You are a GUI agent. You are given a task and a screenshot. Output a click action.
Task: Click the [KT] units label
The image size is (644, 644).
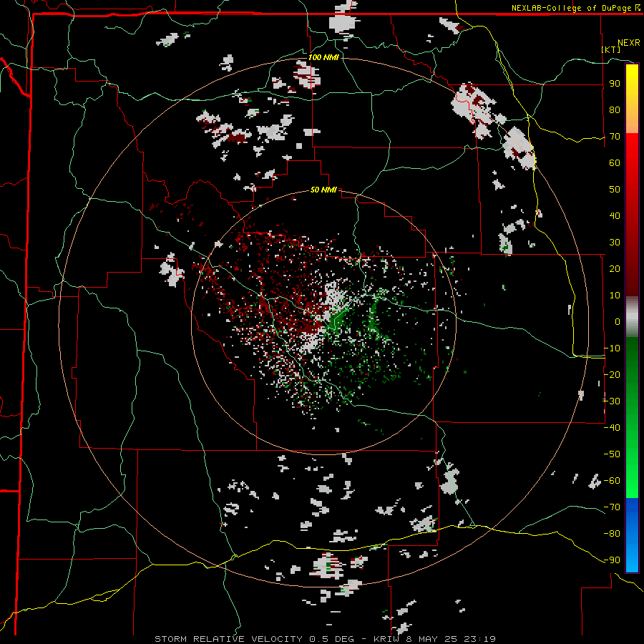click(611, 49)
